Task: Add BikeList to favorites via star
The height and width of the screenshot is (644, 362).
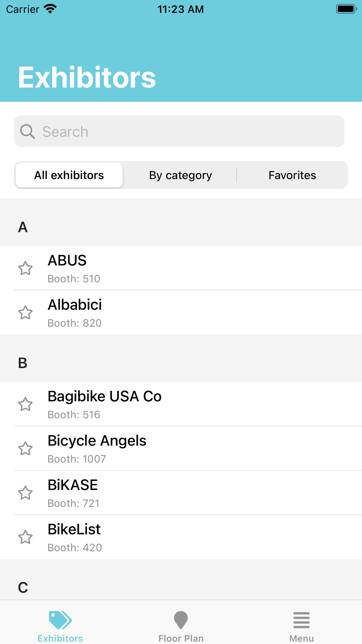Action: tap(25, 537)
